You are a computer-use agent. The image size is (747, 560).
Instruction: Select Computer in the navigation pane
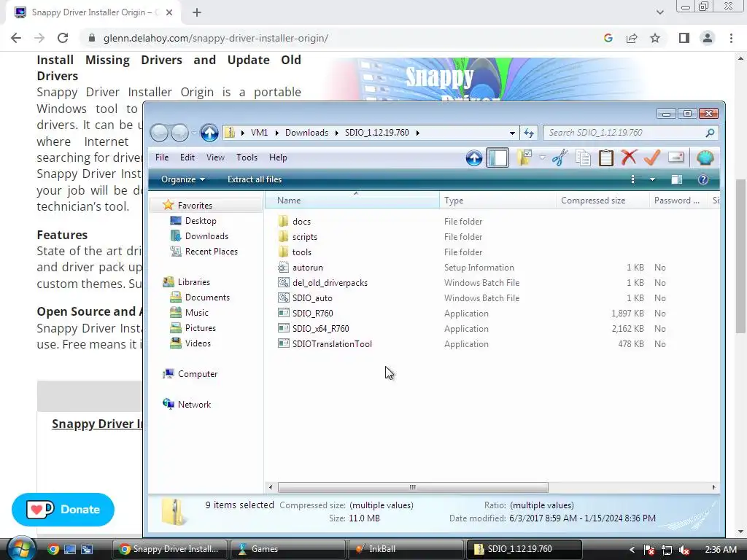(x=197, y=374)
